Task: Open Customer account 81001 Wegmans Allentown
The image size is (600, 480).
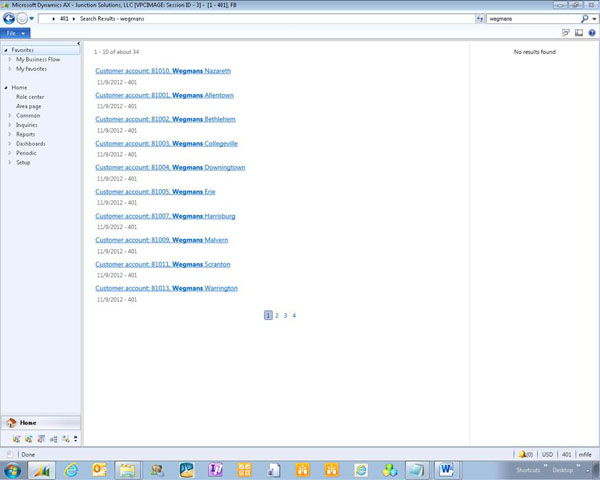Action: (x=165, y=95)
